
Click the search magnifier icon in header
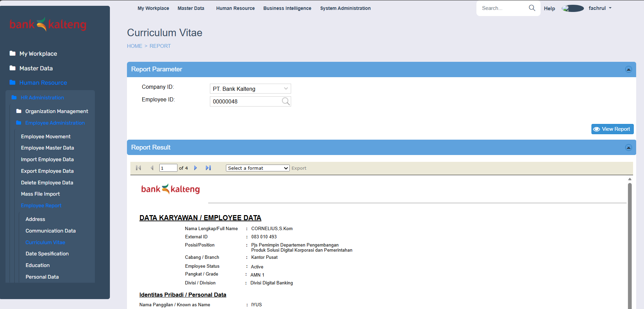pyautogui.click(x=532, y=8)
